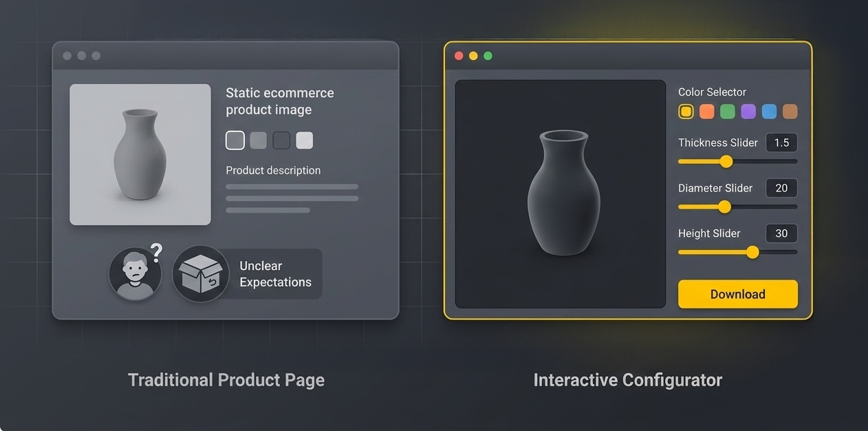Click the Diameter slider handle
868x431 pixels.
[x=724, y=207]
